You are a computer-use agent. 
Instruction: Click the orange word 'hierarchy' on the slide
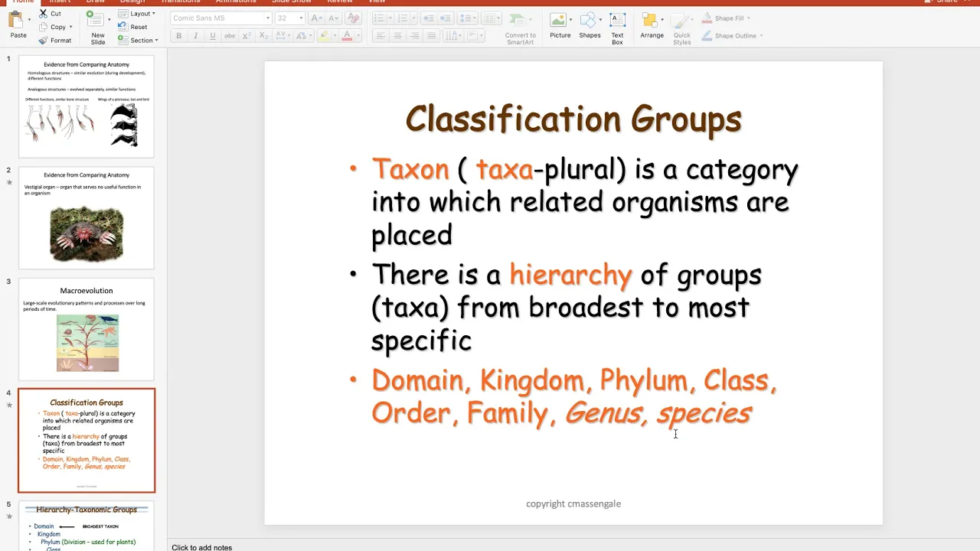pyautogui.click(x=570, y=275)
